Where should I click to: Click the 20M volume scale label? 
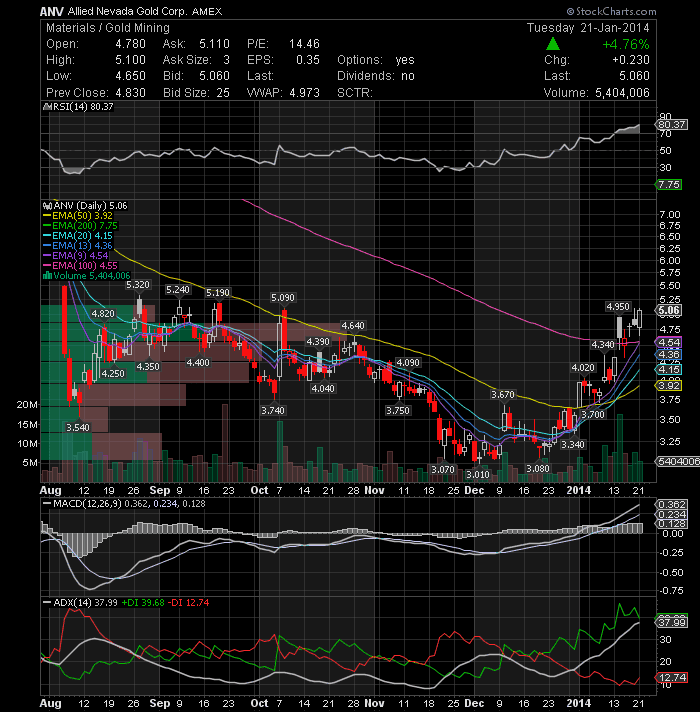click(27, 405)
